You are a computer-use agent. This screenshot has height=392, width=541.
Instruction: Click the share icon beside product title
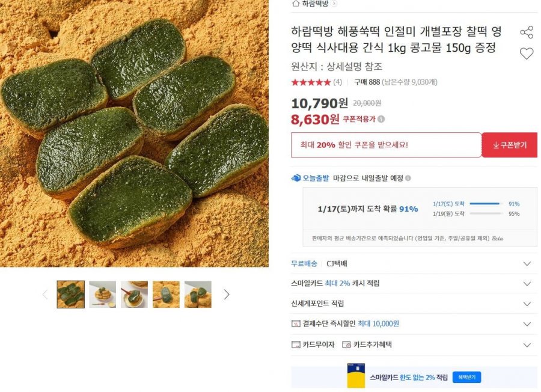527,32
